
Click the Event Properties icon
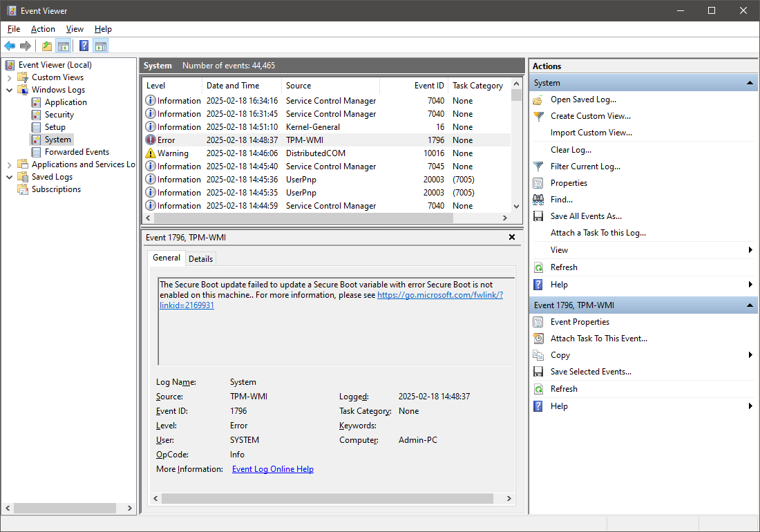point(538,322)
